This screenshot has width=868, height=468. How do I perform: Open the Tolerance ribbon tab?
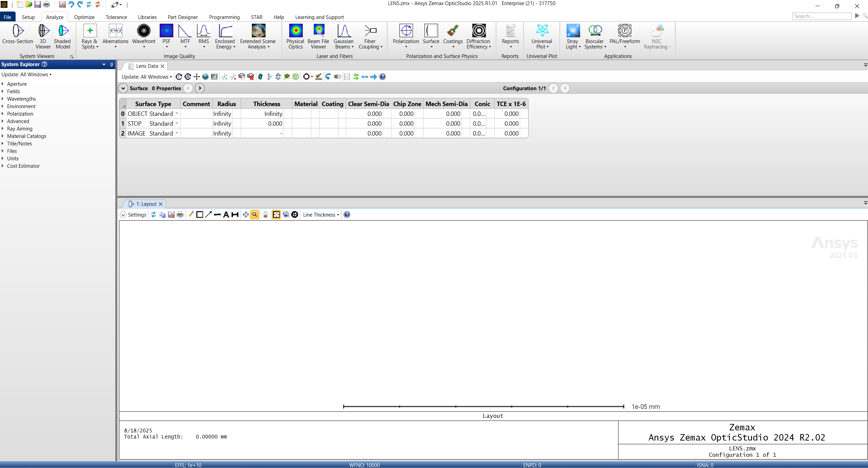[x=116, y=17]
